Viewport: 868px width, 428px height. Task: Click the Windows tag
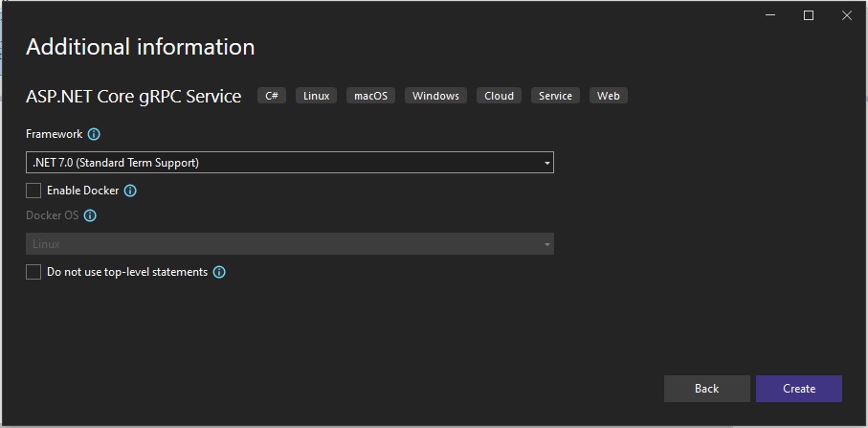point(435,96)
